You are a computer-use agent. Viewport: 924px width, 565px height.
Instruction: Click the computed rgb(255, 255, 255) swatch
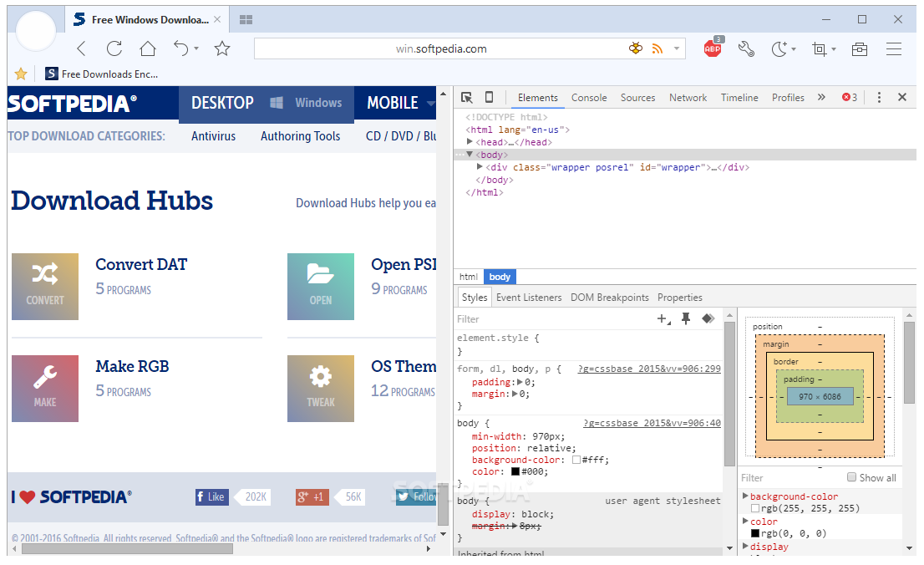[x=755, y=508]
